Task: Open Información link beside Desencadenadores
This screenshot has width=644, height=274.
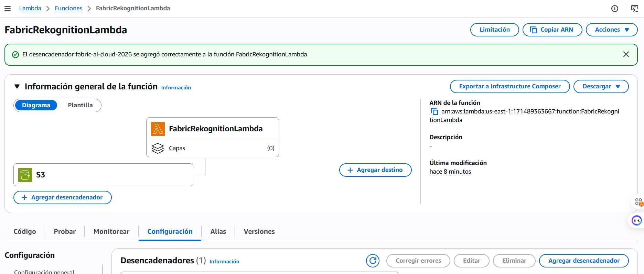Action: pos(224,262)
